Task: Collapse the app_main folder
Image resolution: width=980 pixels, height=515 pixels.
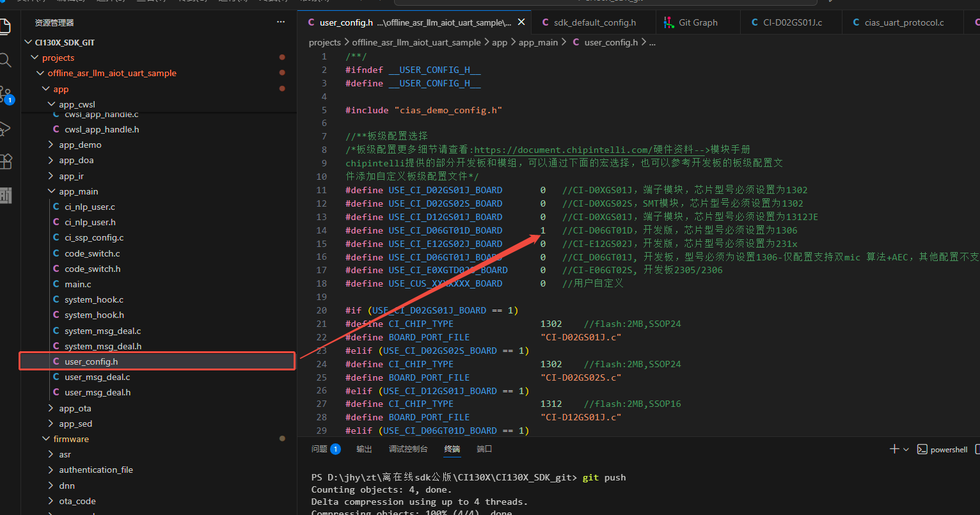Action: [x=78, y=191]
